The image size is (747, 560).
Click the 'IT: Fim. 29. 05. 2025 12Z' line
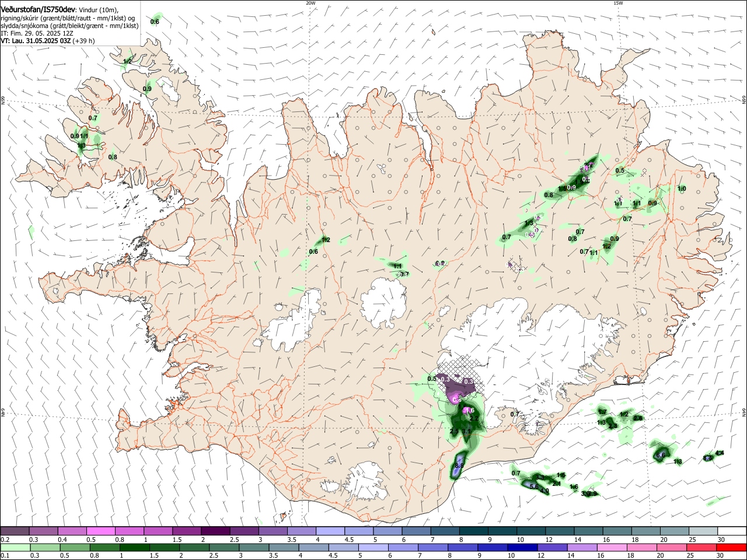click(x=37, y=33)
